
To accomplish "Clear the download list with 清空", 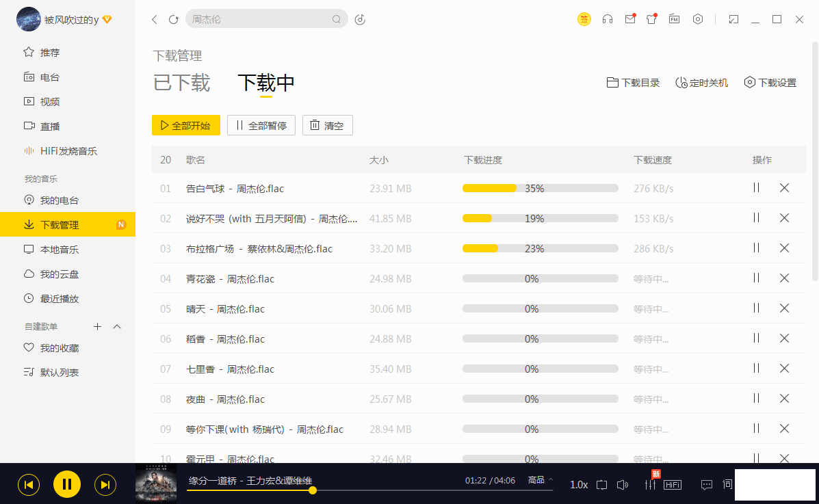I will pos(328,125).
